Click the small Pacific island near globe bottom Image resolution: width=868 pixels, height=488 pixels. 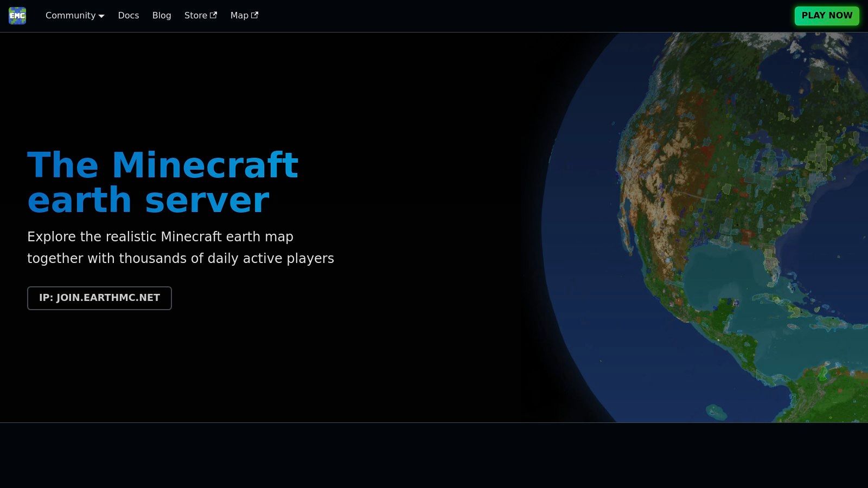(716, 412)
